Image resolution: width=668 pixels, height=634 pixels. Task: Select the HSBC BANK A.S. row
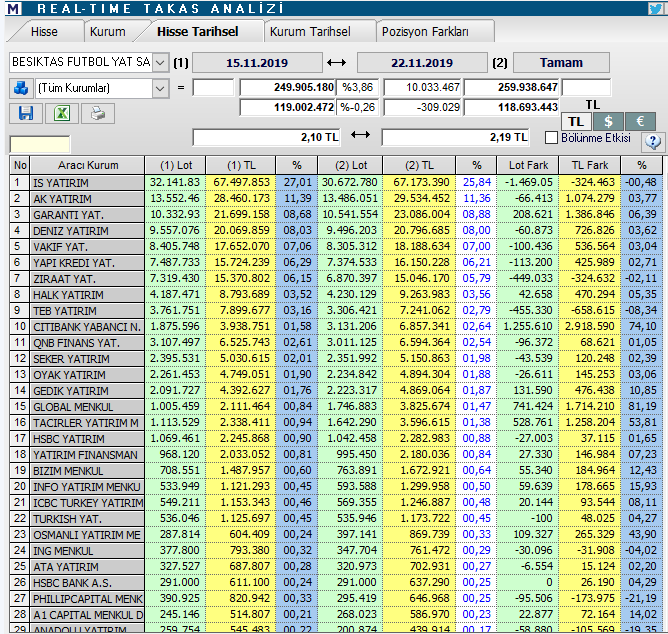pos(336,582)
